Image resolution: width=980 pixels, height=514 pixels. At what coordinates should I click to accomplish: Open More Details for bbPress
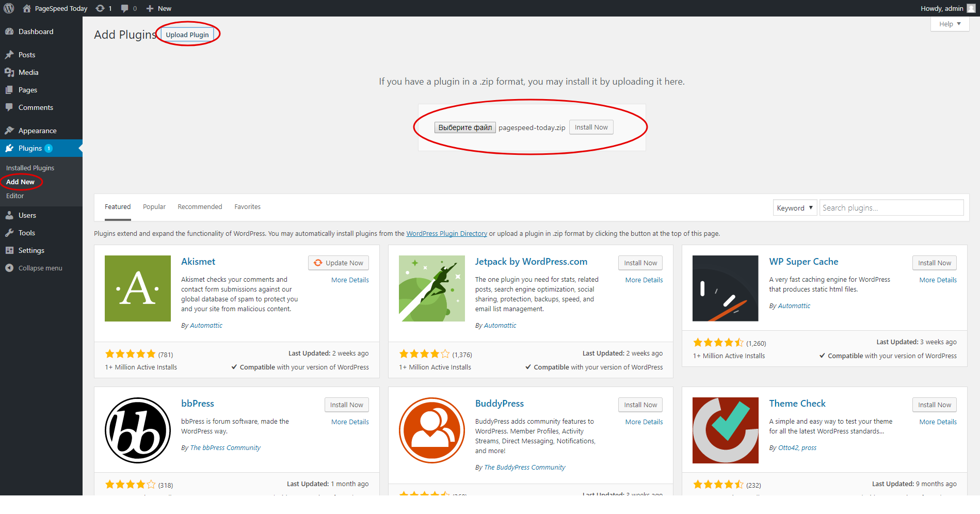click(350, 422)
